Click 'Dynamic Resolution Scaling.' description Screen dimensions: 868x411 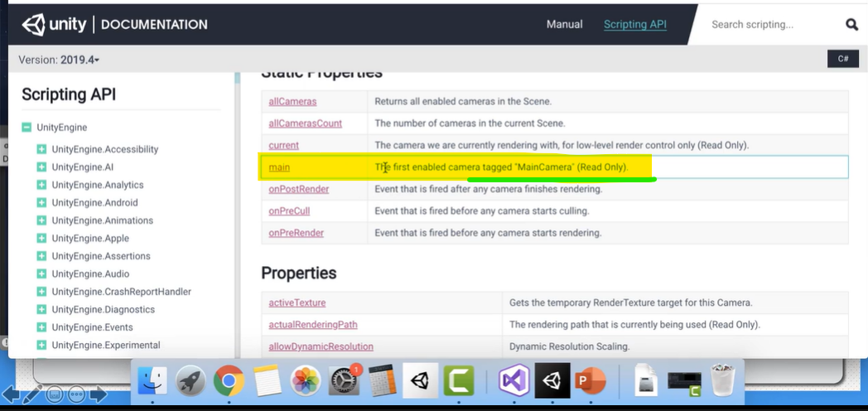tap(570, 346)
